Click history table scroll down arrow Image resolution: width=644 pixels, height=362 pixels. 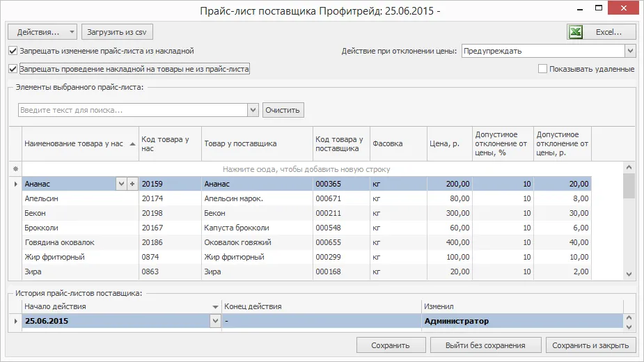[x=629, y=326]
